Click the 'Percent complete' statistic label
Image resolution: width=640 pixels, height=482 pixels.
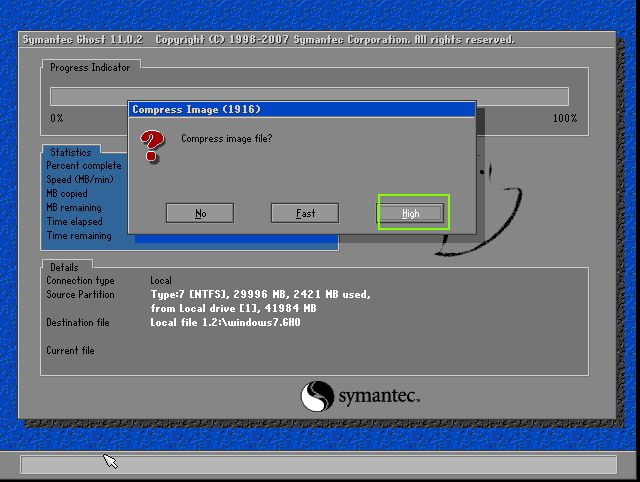84,166
